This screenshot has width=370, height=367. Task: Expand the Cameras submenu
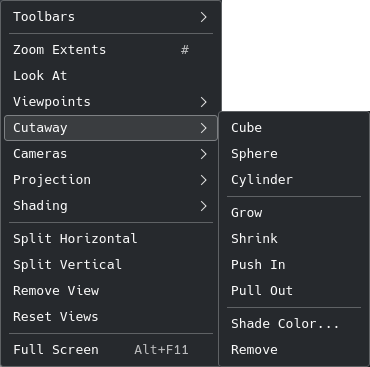[111, 154]
